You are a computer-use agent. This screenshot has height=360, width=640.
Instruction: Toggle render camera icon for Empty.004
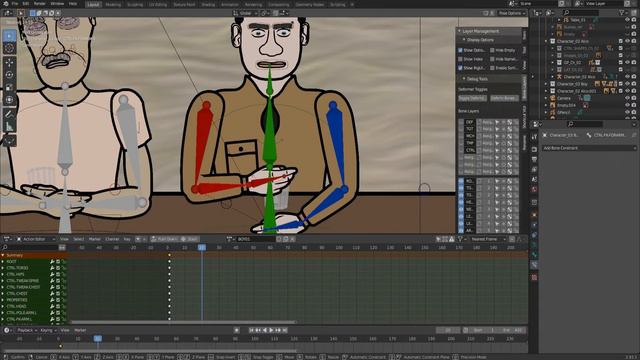tap(634, 105)
